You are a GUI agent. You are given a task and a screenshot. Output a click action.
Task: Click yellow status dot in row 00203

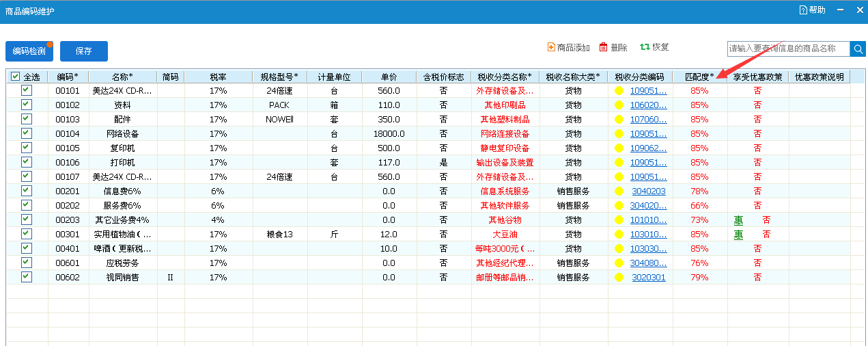tap(619, 220)
